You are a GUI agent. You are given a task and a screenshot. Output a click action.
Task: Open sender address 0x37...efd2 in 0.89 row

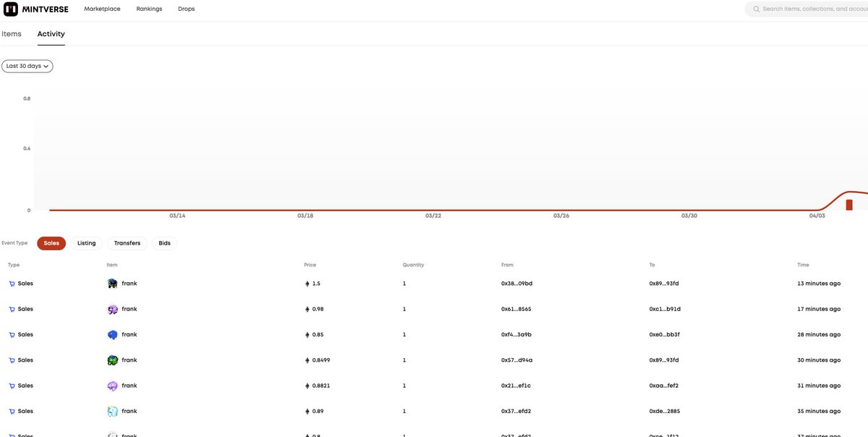(x=516, y=411)
